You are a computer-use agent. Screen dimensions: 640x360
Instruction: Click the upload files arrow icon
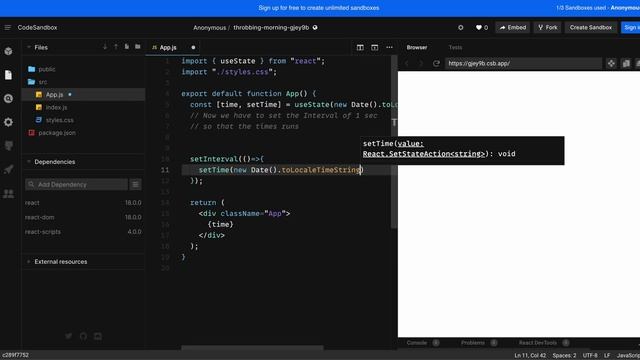(x=116, y=47)
